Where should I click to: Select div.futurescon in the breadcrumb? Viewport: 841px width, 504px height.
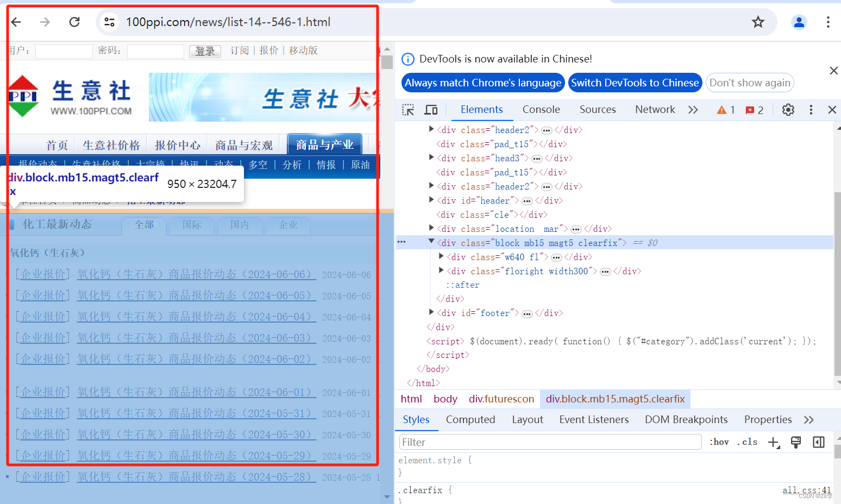pyautogui.click(x=501, y=399)
